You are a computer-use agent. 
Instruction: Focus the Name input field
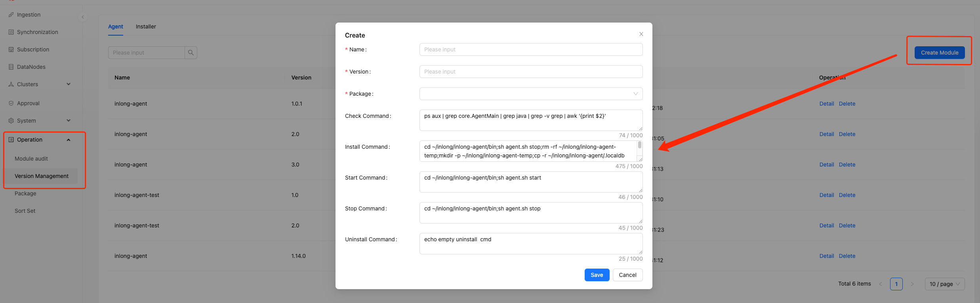point(531,49)
